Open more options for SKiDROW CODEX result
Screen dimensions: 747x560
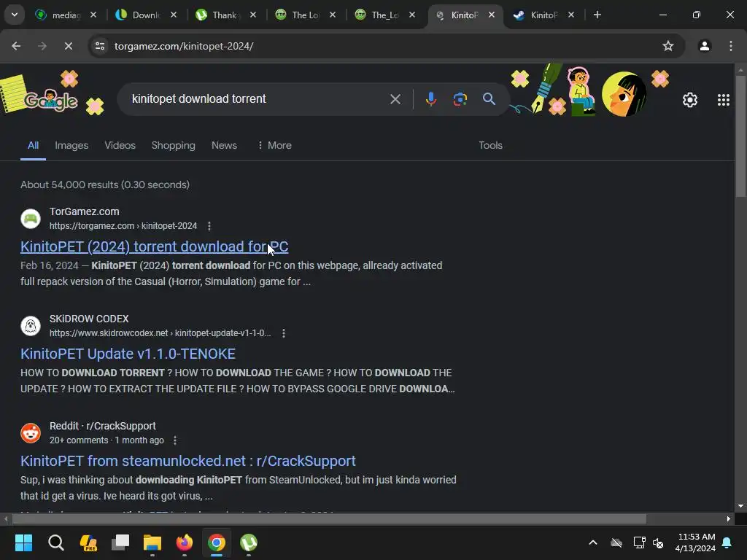click(284, 332)
